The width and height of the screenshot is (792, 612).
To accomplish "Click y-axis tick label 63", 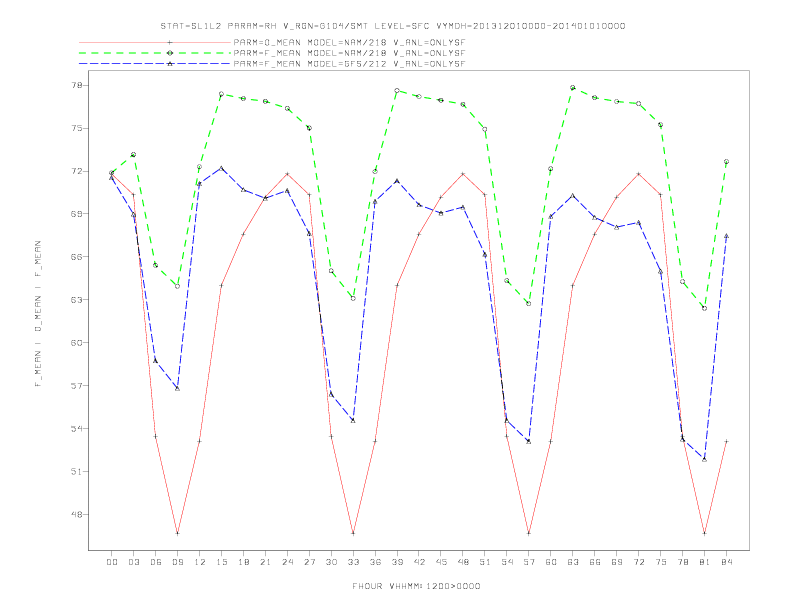I will tap(77, 299).
